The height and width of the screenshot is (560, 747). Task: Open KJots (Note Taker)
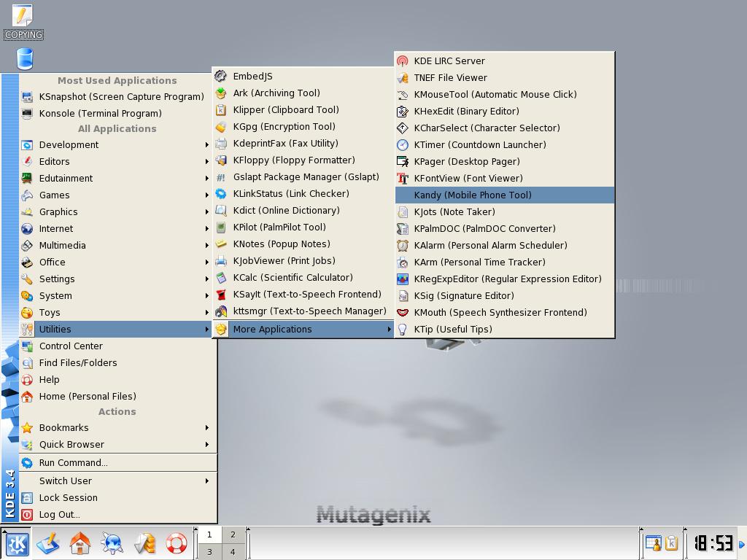click(x=505, y=212)
